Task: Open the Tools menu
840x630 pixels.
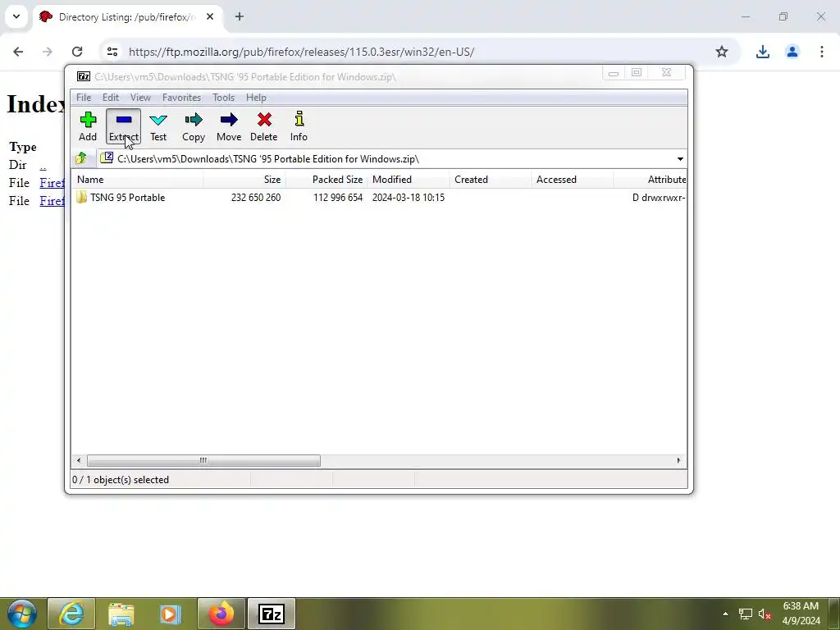Action: (223, 98)
